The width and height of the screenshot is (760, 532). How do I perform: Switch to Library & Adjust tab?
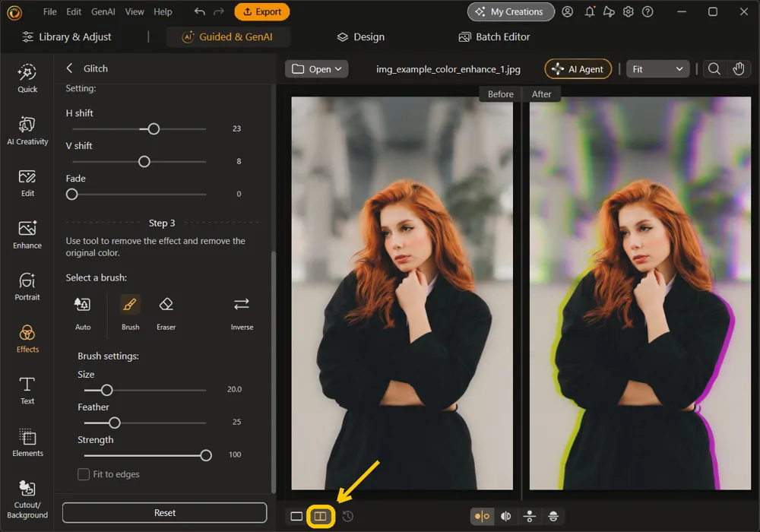[x=67, y=36]
